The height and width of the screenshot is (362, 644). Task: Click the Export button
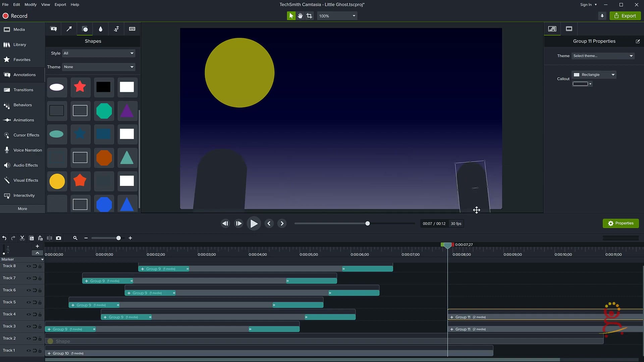click(625, 15)
